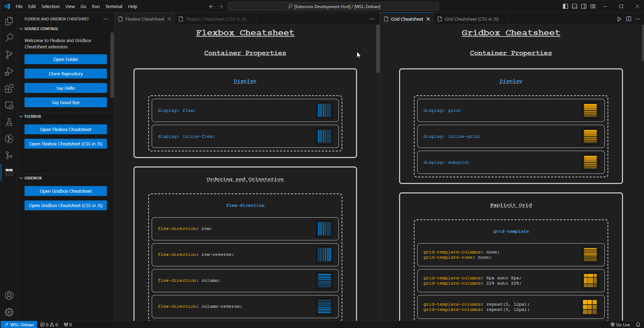Go forward with the title bar arrow
Image resolution: width=644 pixels, height=328 pixels.
coord(221,6)
